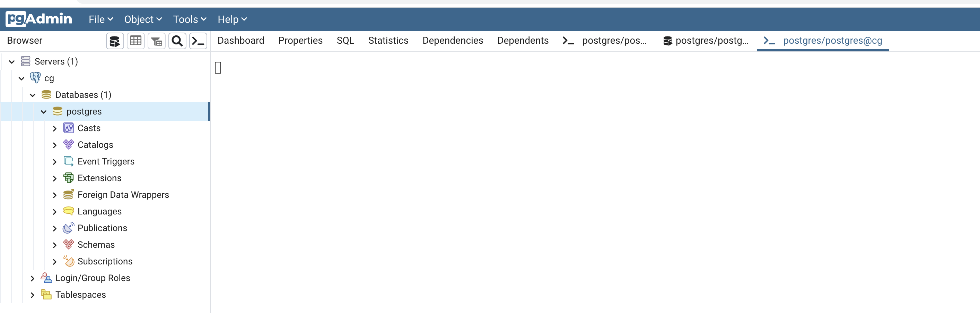Viewport: 980px width, 313px height.
Task: Click the View Data table grid icon
Action: click(x=135, y=41)
